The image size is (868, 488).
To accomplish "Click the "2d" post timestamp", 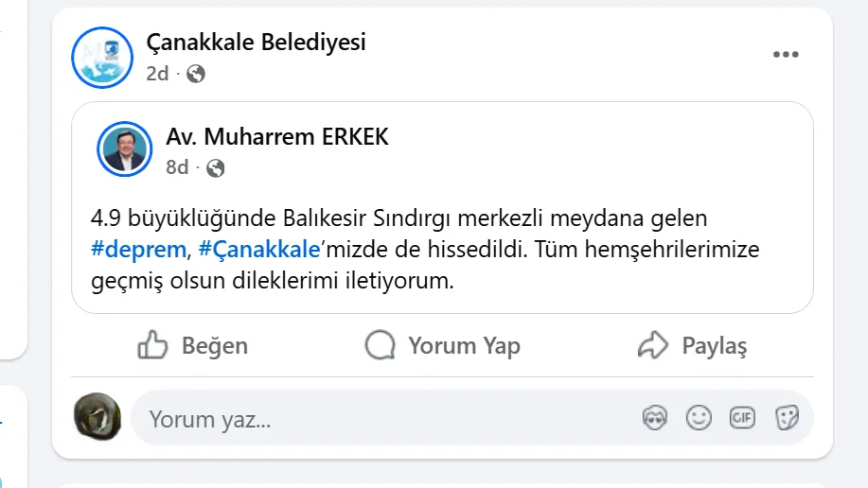I will tap(157, 73).
